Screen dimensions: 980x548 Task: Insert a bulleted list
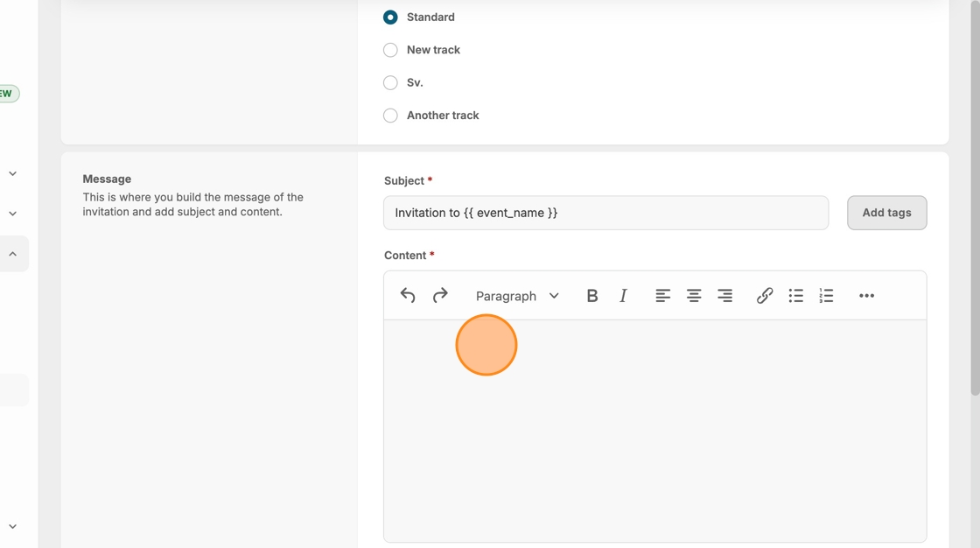click(795, 296)
